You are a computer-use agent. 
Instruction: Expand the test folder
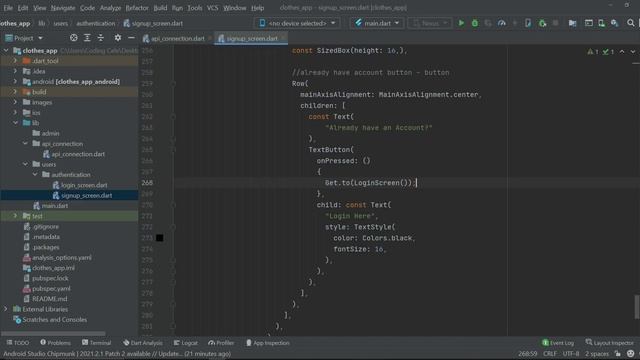click(16, 216)
